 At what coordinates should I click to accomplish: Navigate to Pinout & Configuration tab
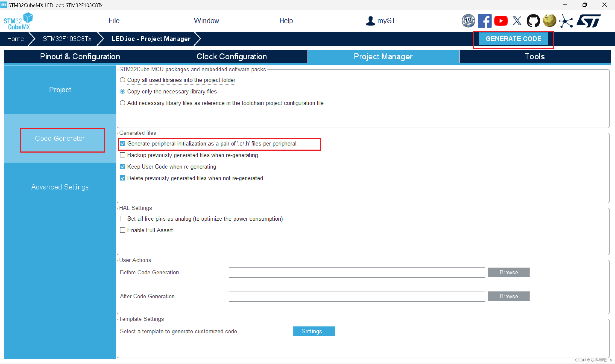coord(80,56)
